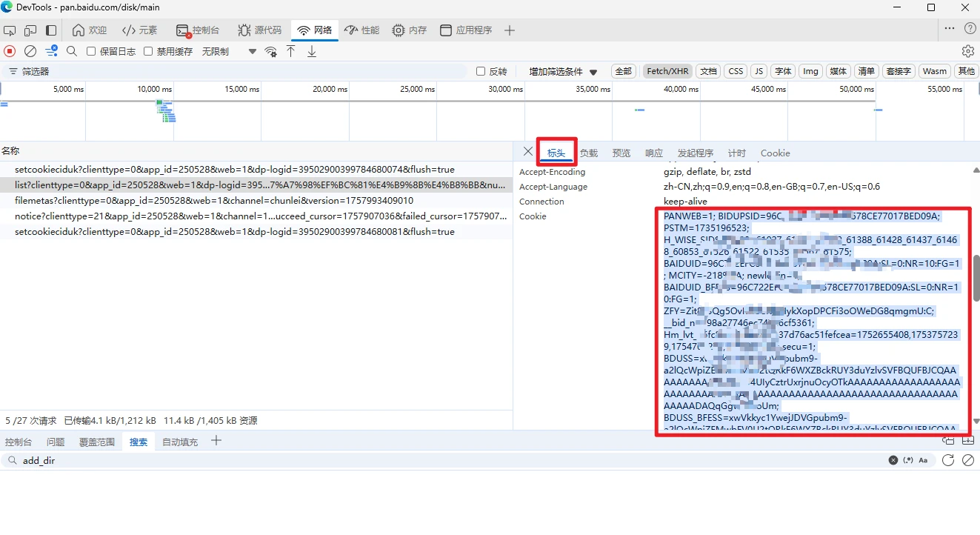Clear the network log
980x535 pixels.
[30, 51]
